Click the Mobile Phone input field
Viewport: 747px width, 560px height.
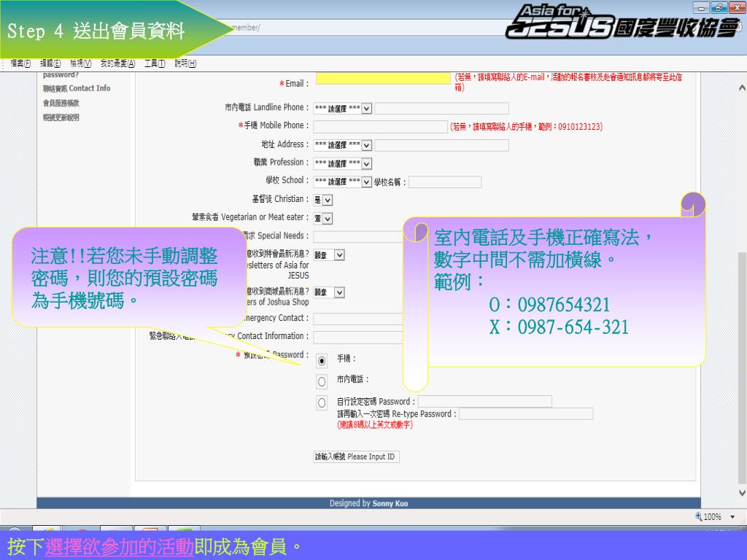(x=380, y=127)
